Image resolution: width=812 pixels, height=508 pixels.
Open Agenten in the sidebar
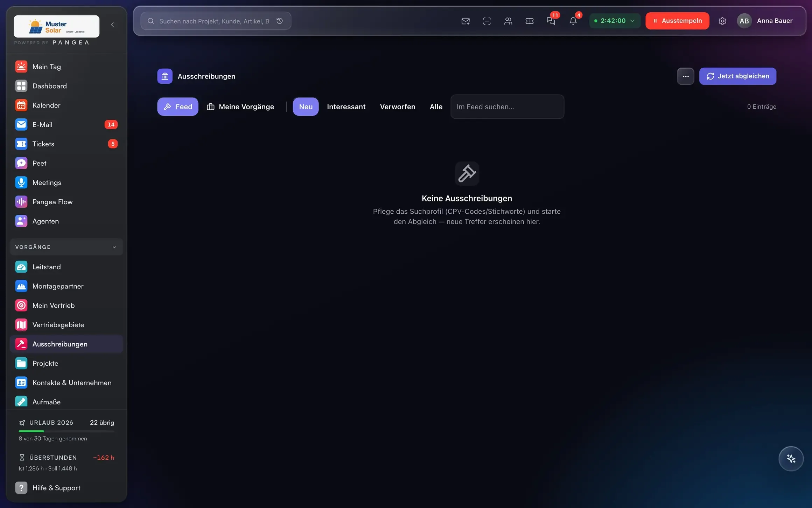pyautogui.click(x=66, y=221)
